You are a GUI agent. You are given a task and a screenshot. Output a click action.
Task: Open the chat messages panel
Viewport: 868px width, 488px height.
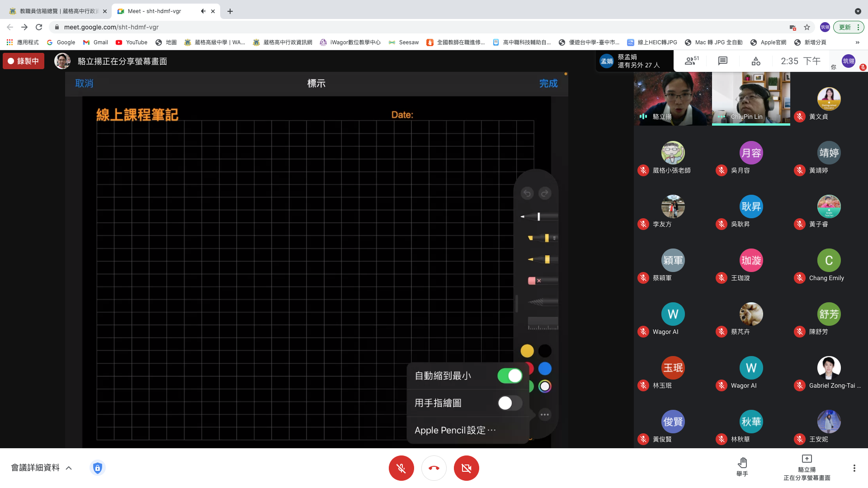coord(723,61)
